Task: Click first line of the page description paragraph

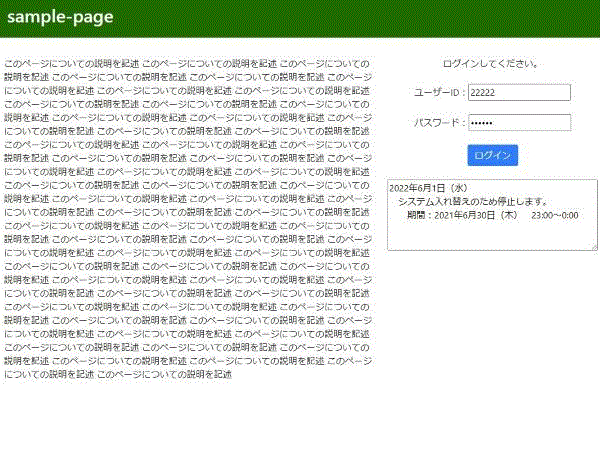Action: pyautogui.click(x=187, y=62)
